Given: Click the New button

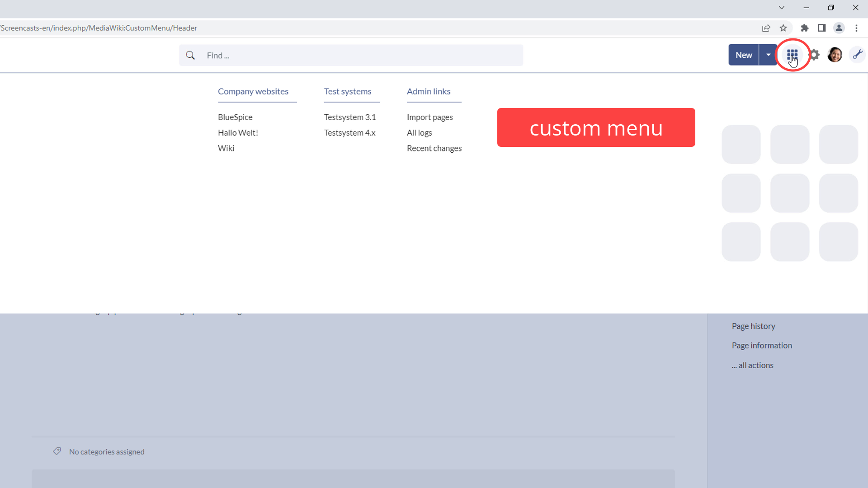Looking at the screenshot, I should point(744,55).
